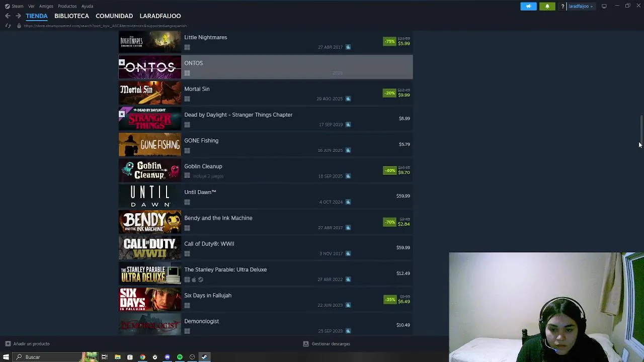This screenshot has width=644, height=362.
Task: Open the green notifications bell
Action: point(547,6)
